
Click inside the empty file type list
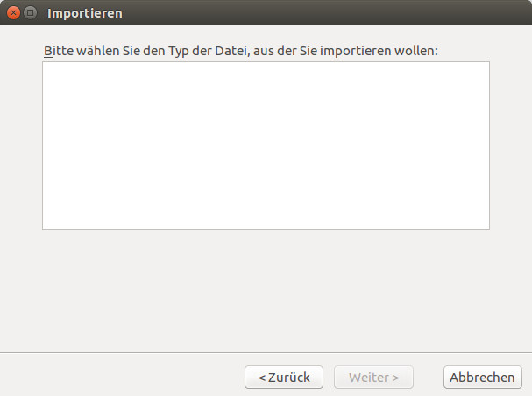point(266,145)
